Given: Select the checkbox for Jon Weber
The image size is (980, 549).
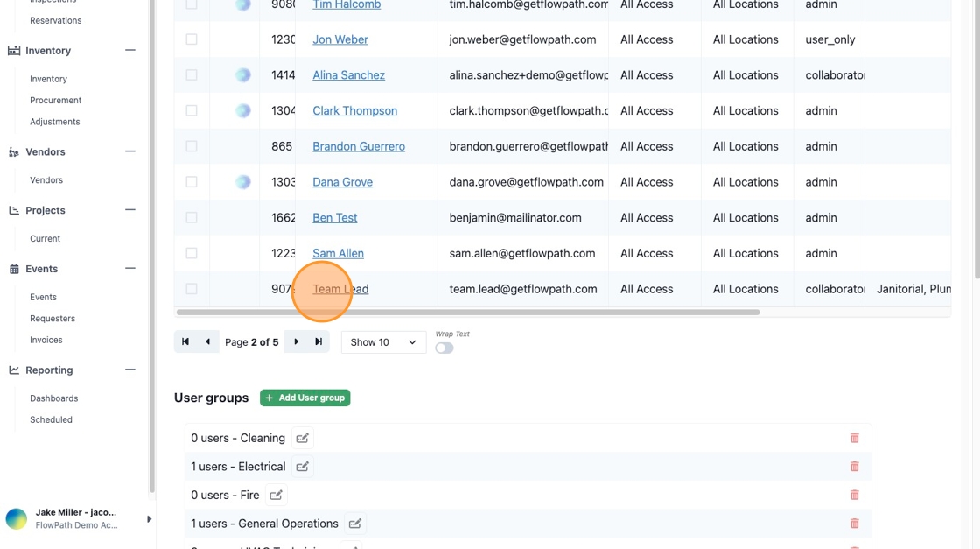Looking at the screenshot, I should [x=192, y=39].
